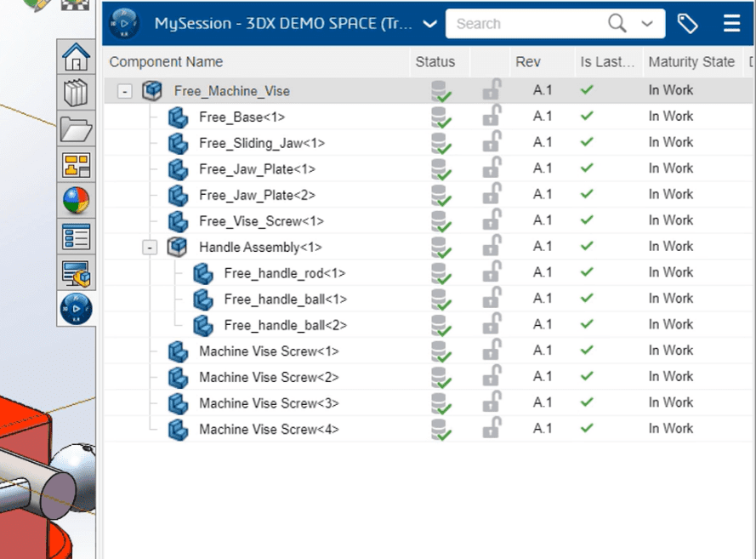The width and height of the screenshot is (756, 559).
Task: Collapse the Free_Machine_Vise tree node
Action: tap(125, 91)
